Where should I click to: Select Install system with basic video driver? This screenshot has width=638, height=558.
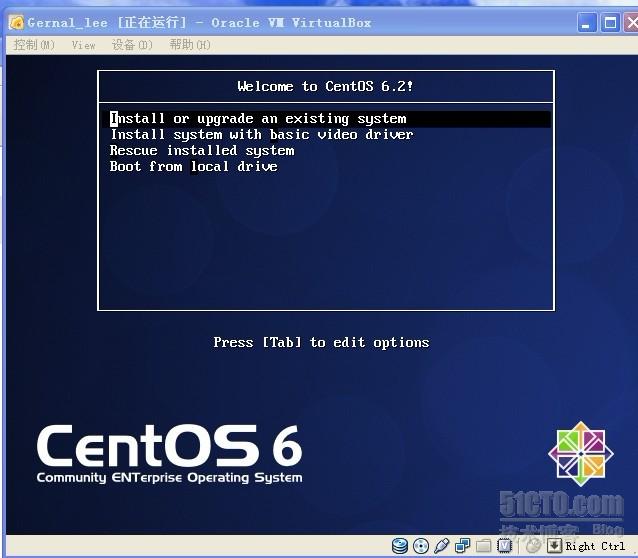coord(262,135)
